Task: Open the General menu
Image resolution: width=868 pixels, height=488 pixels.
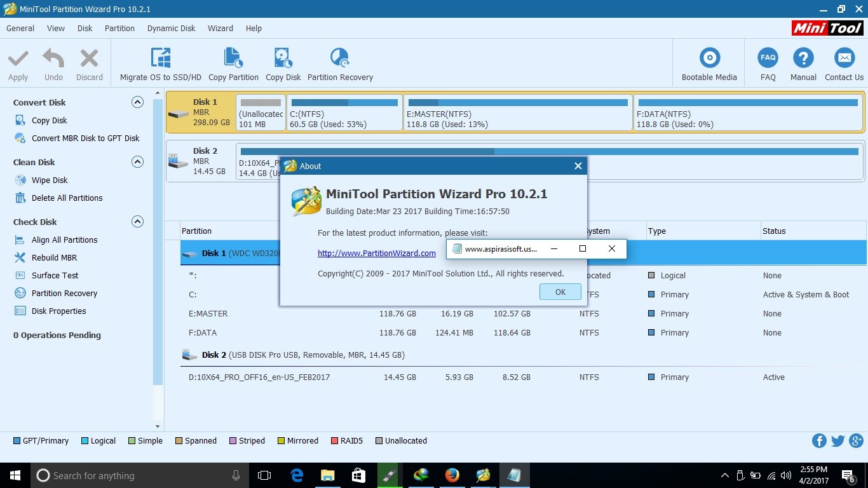Action: pyautogui.click(x=20, y=28)
